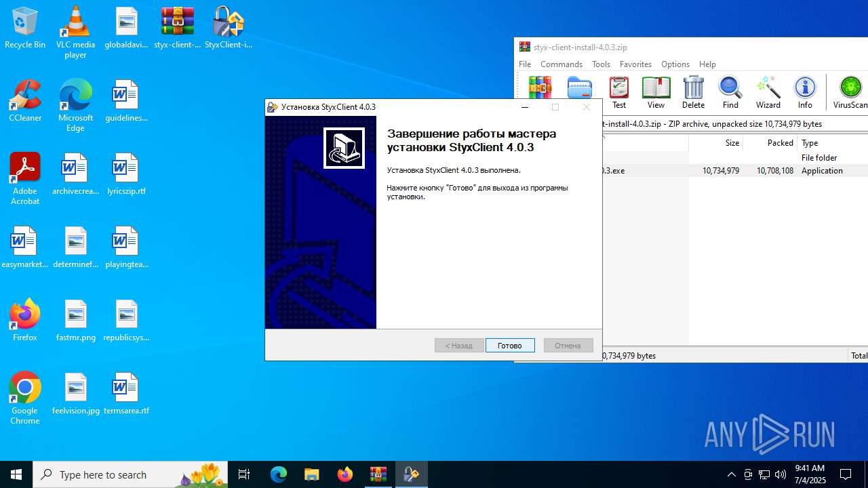
Task: Open Google Chrome desktop shortcut
Action: (25, 399)
